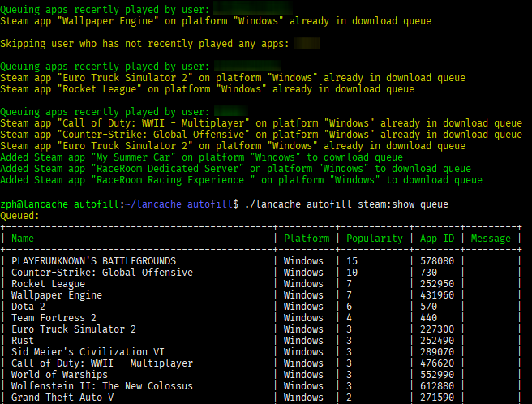The image size is (532, 404).
Task: Click Call of Duty already in queue line
Action: point(261,123)
